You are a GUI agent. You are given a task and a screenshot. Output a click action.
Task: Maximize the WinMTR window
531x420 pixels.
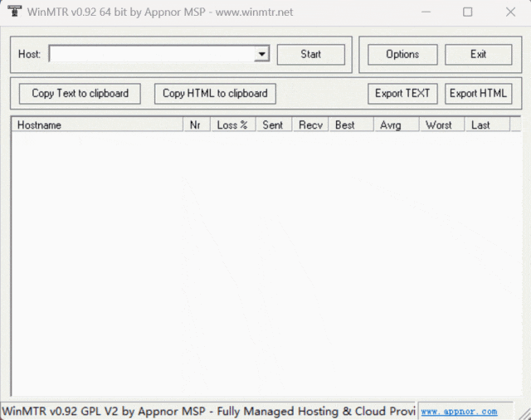pos(468,12)
